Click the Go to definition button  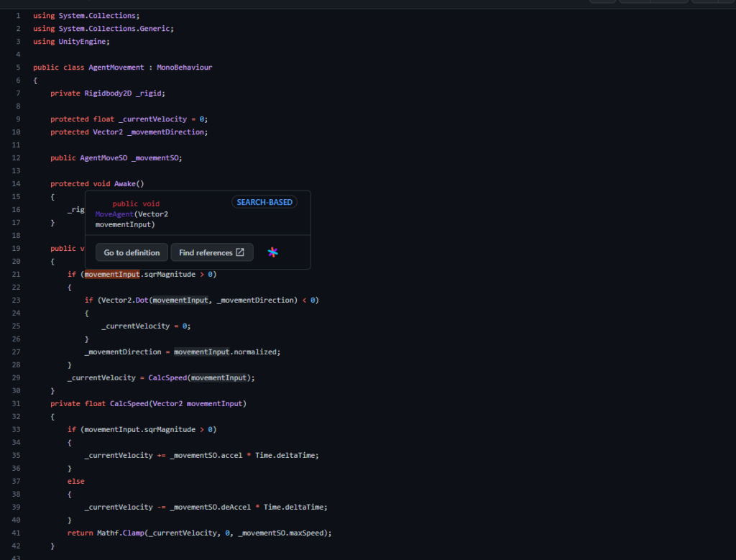pyautogui.click(x=132, y=252)
